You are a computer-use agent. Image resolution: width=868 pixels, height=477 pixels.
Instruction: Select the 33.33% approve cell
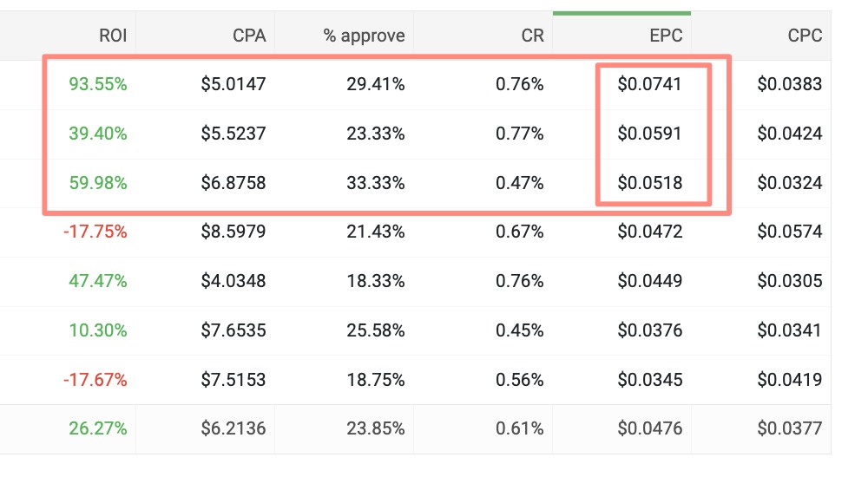point(377,183)
